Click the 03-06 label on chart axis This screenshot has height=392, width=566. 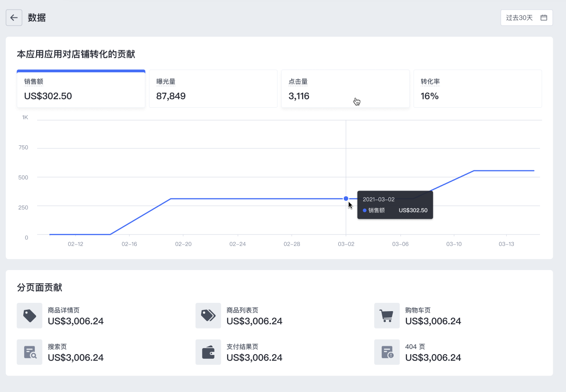[x=400, y=244]
